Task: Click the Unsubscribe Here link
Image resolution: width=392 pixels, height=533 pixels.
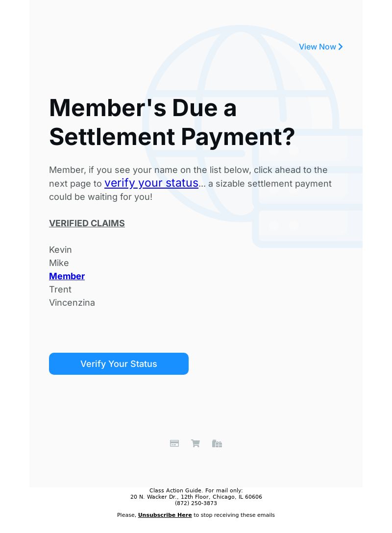Action: pos(165,515)
